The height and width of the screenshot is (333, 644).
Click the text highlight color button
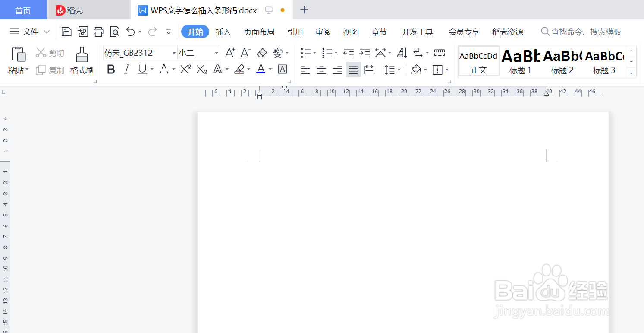tap(239, 69)
